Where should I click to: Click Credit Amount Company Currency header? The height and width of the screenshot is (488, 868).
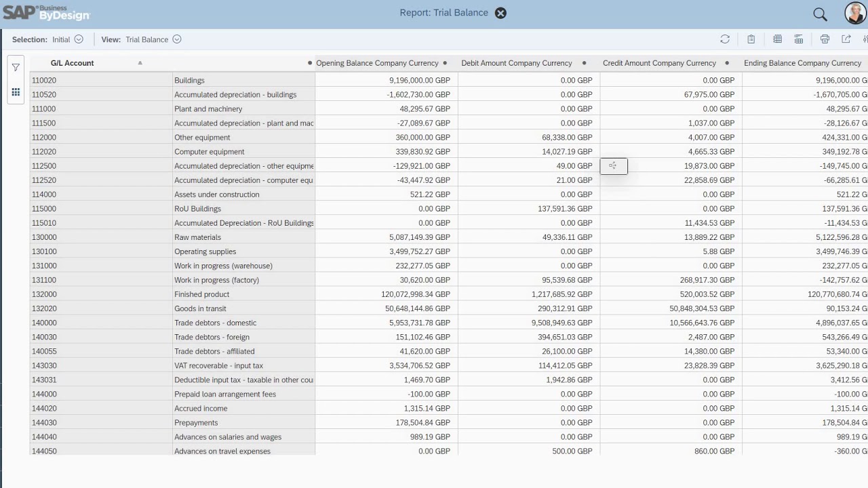point(659,63)
